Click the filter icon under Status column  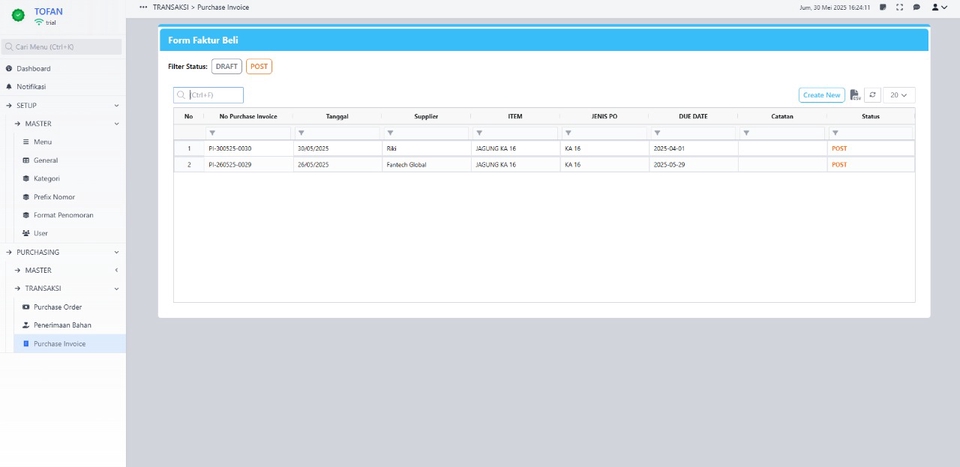835,133
